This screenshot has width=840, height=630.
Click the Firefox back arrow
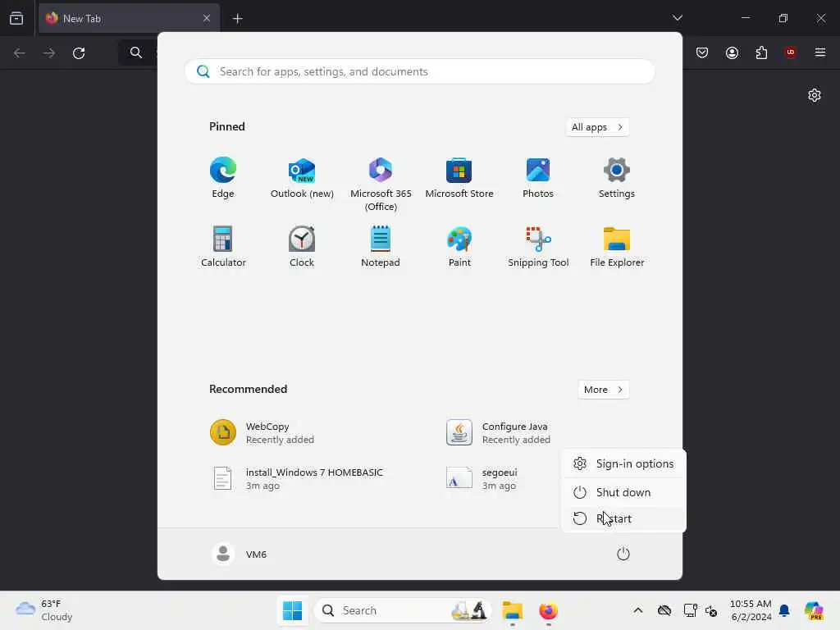coord(20,53)
